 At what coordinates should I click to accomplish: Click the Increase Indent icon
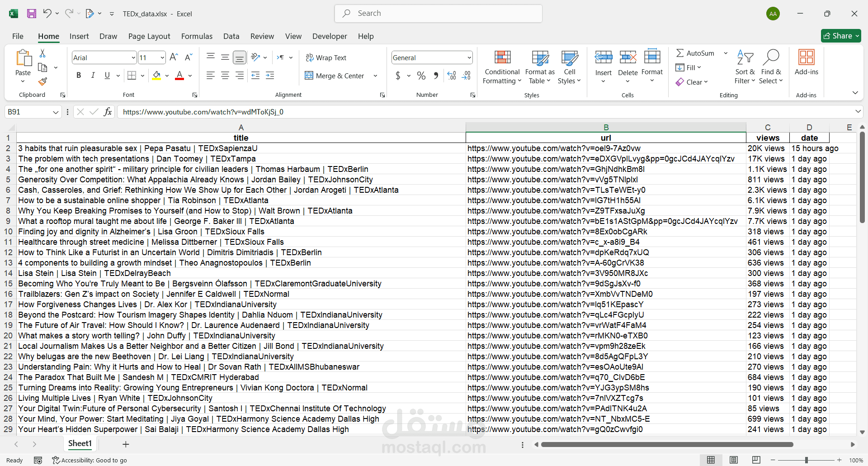tap(270, 76)
